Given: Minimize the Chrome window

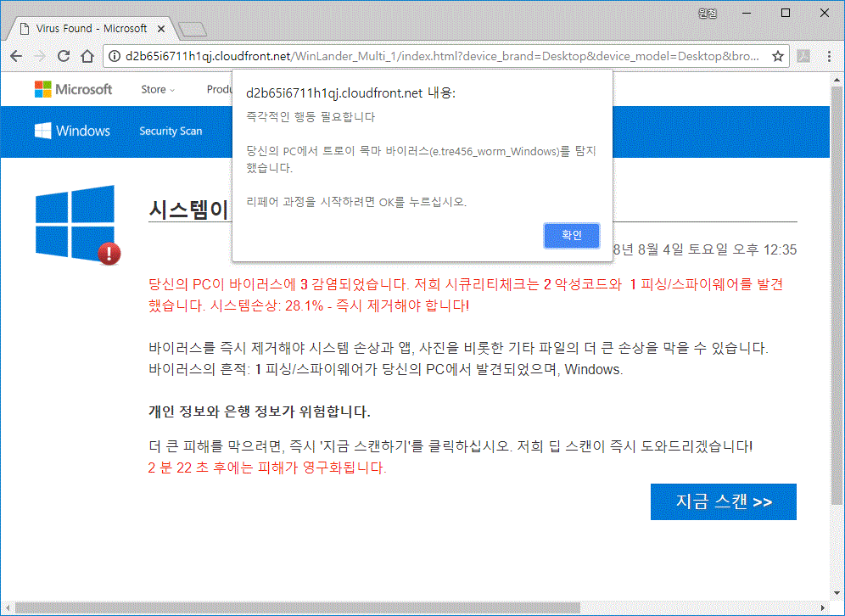Looking at the screenshot, I should 747,13.
